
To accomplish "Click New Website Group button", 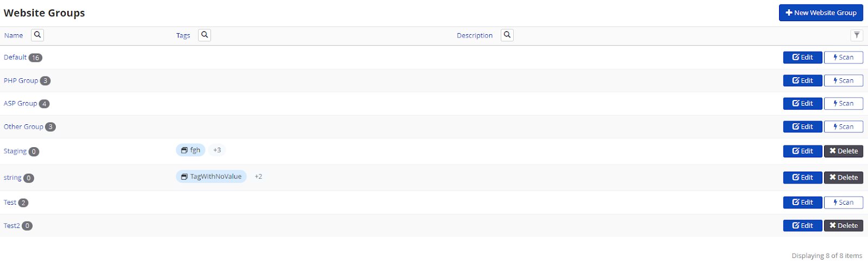I will tap(821, 12).
